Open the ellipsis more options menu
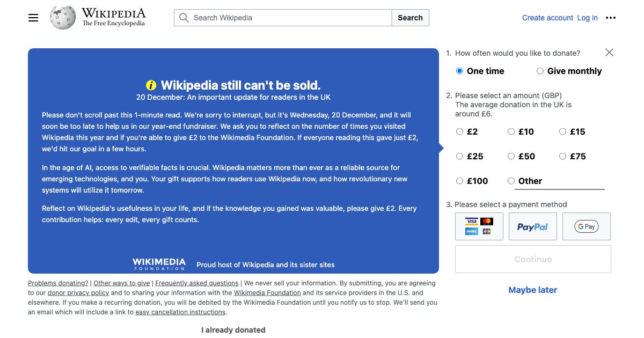644x338 pixels. pos(611,18)
